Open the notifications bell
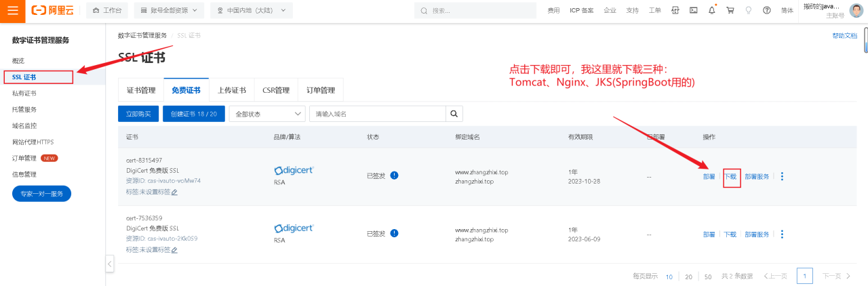Viewport: 868px width, 286px height. tap(712, 10)
